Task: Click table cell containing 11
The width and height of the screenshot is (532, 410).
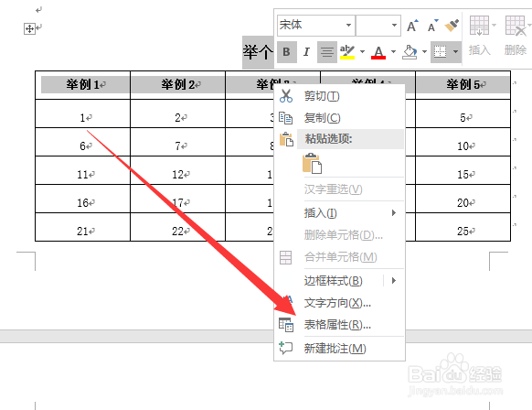Action: coord(83,170)
